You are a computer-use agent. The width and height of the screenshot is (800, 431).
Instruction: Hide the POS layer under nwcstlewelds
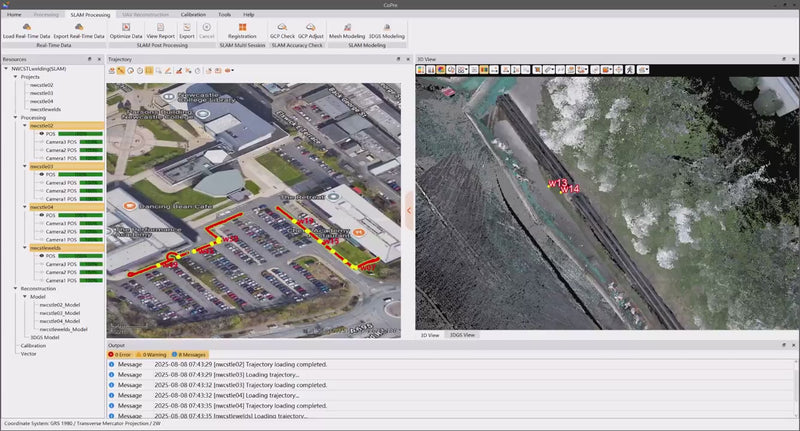click(x=40, y=256)
